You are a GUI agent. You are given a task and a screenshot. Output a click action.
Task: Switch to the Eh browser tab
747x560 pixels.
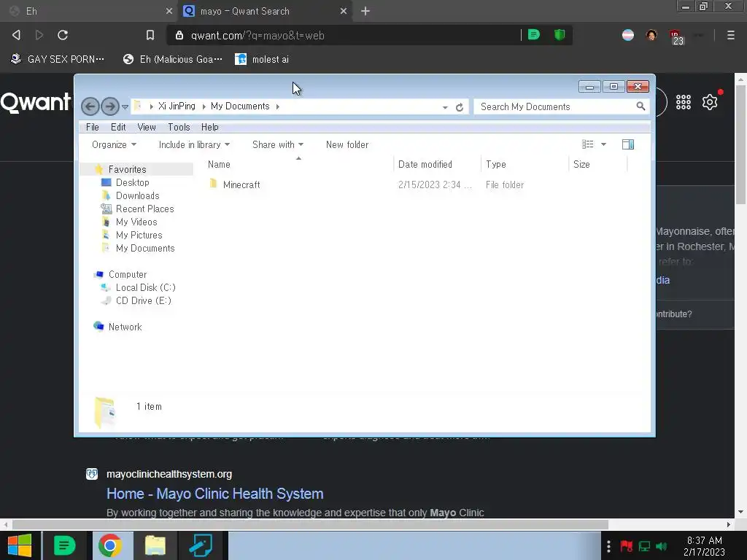(90, 11)
